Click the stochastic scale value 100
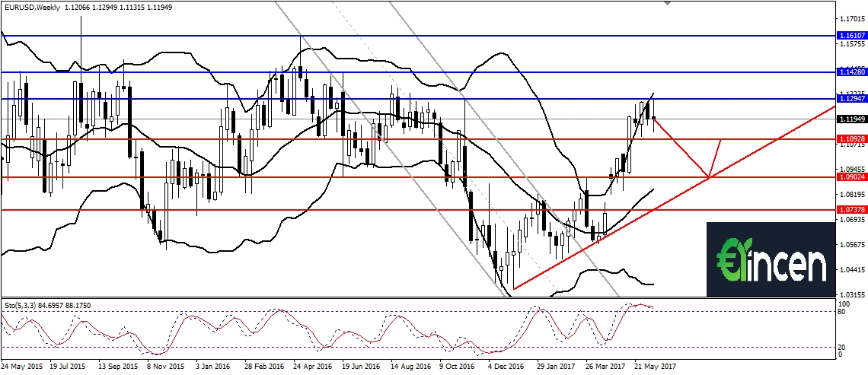This screenshot has height=375, width=868. 844,304
